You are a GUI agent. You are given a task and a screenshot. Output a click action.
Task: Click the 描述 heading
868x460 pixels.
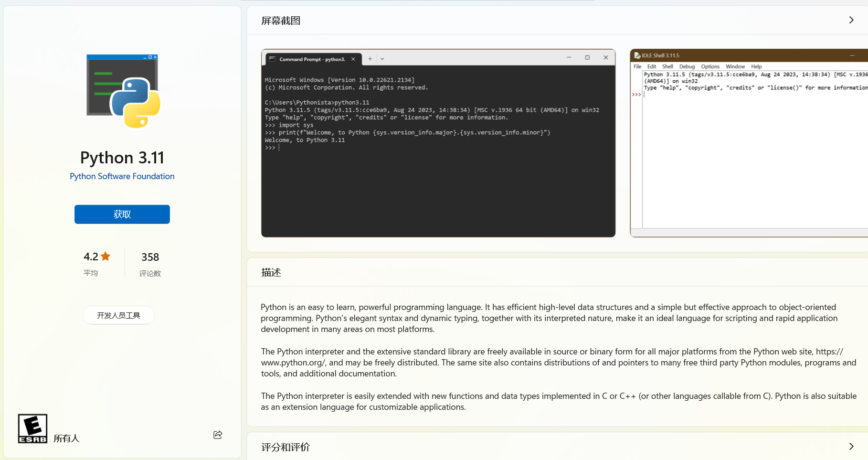pos(271,272)
